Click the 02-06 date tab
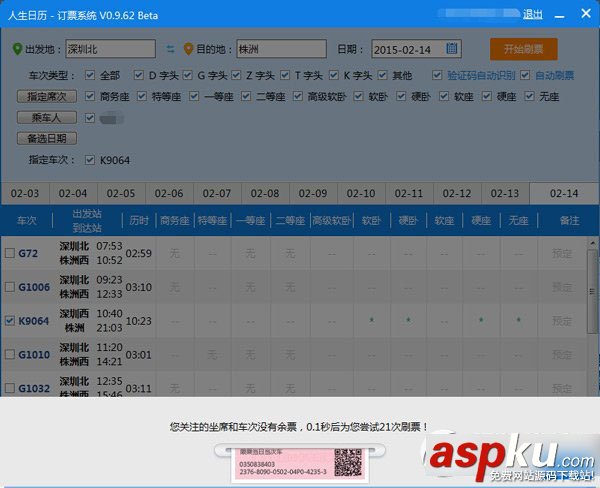Viewport: 600px width, 488px height. (169, 193)
